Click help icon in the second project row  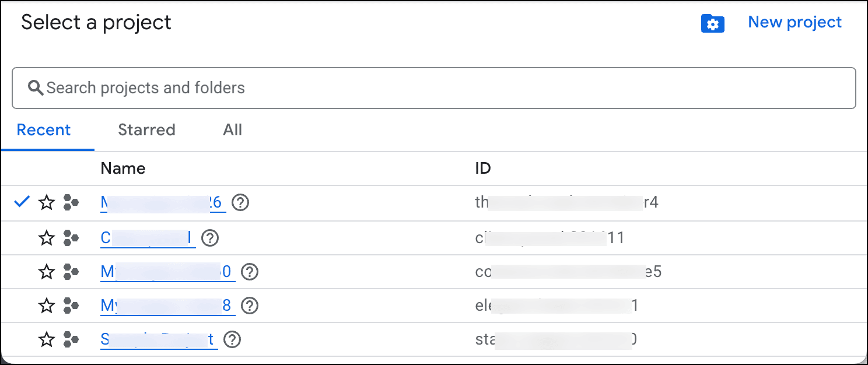click(x=210, y=238)
